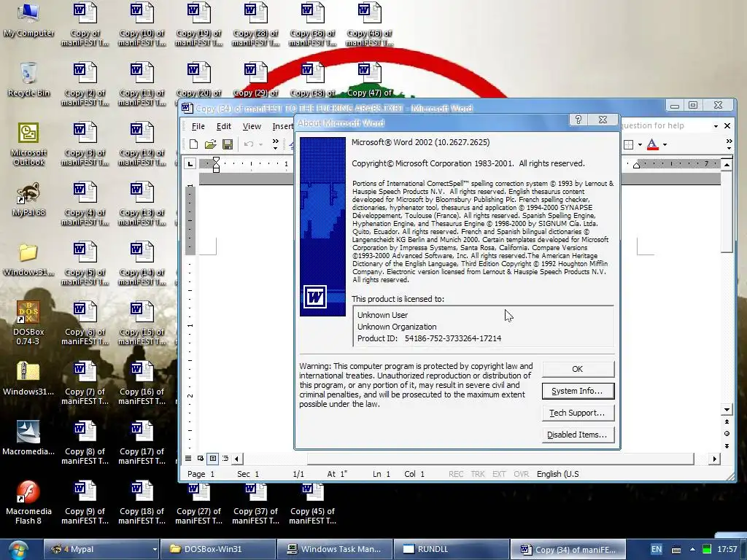
Task: Switch to RUNDLL taskbar button
Action: click(x=451, y=549)
